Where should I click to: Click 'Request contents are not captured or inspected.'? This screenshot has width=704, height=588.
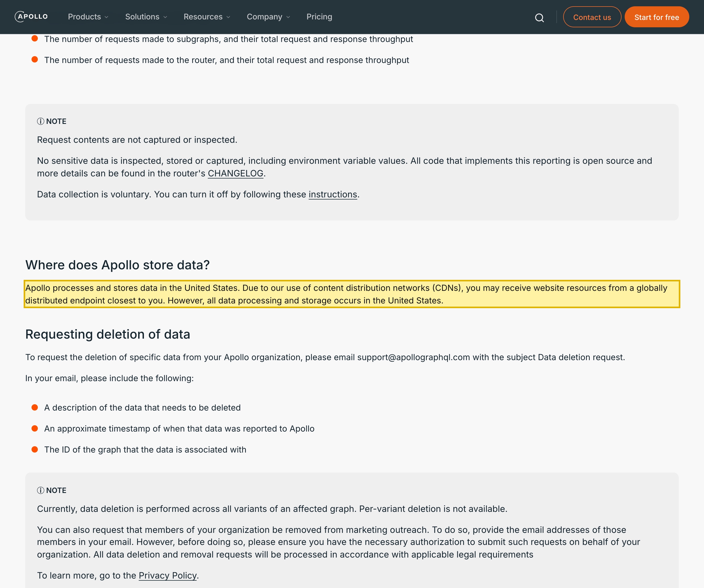click(137, 140)
